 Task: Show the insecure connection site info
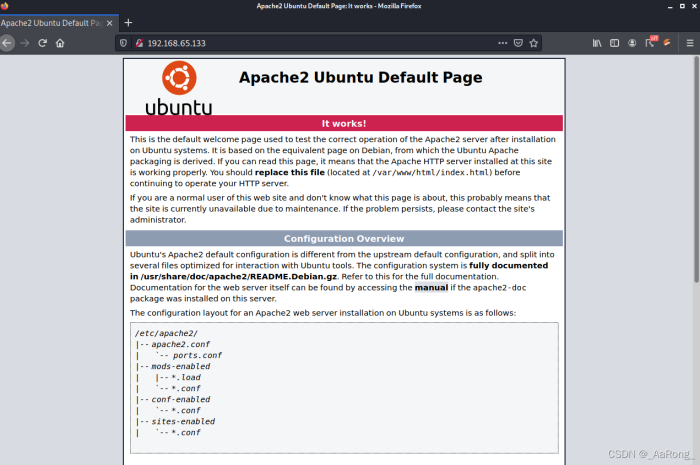139,43
